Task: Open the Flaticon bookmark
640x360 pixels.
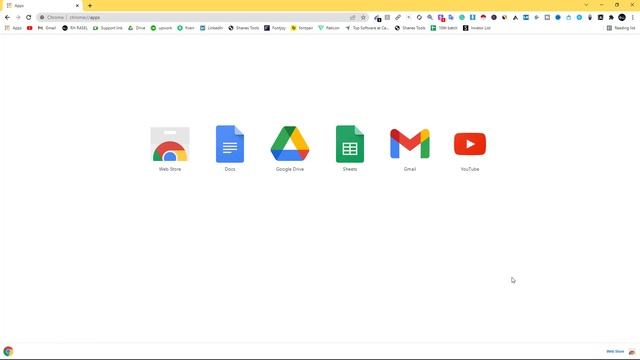Action: point(329,28)
